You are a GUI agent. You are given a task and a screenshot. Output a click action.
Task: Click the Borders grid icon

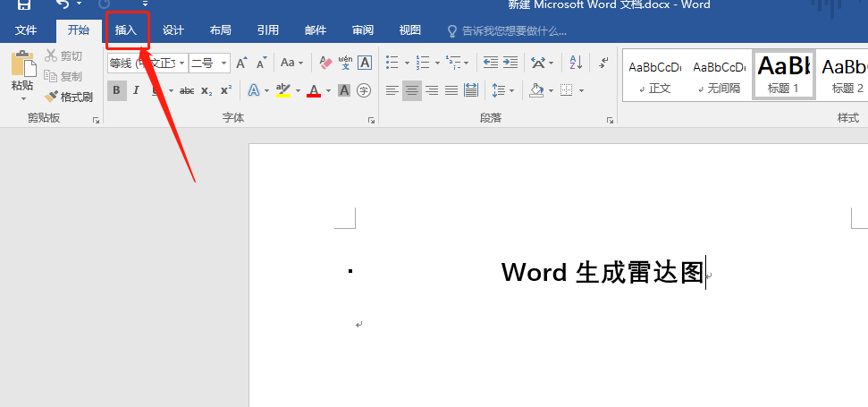click(x=566, y=90)
